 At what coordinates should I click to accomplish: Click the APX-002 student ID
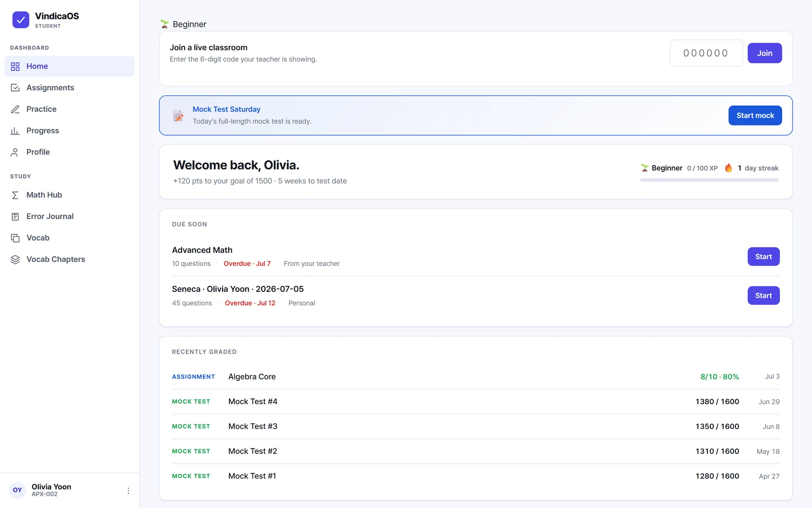click(45, 494)
